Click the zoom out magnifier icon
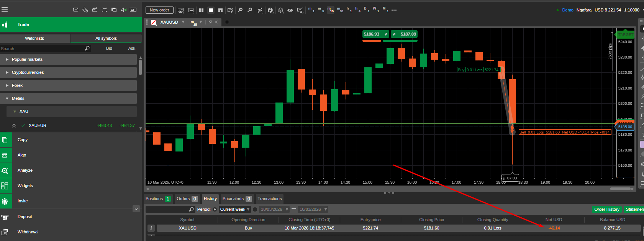Viewport: 644px width, 241px height. pyautogui.click(x=240, y=10)
